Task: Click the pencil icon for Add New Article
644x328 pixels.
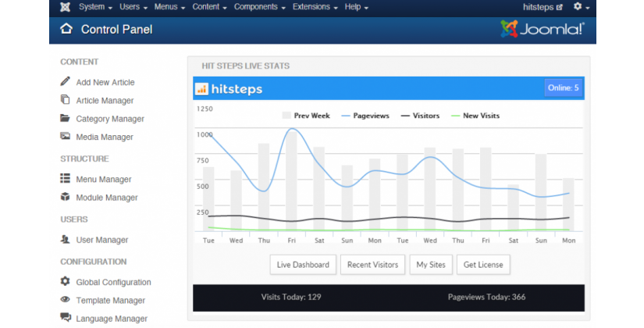Action: (x=65, y=81)
